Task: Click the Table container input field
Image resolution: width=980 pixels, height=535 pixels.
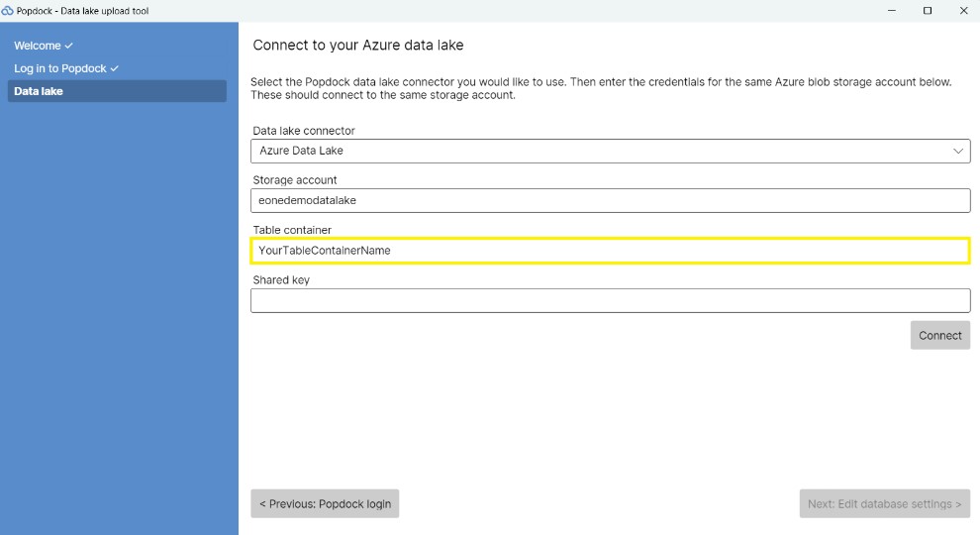Action: click(x=610, y=251)
